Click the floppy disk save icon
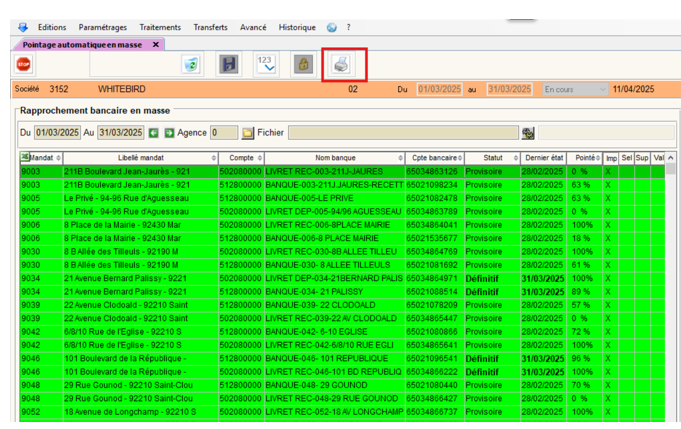Screen dimensions: 681x429 tap(229, 64)
